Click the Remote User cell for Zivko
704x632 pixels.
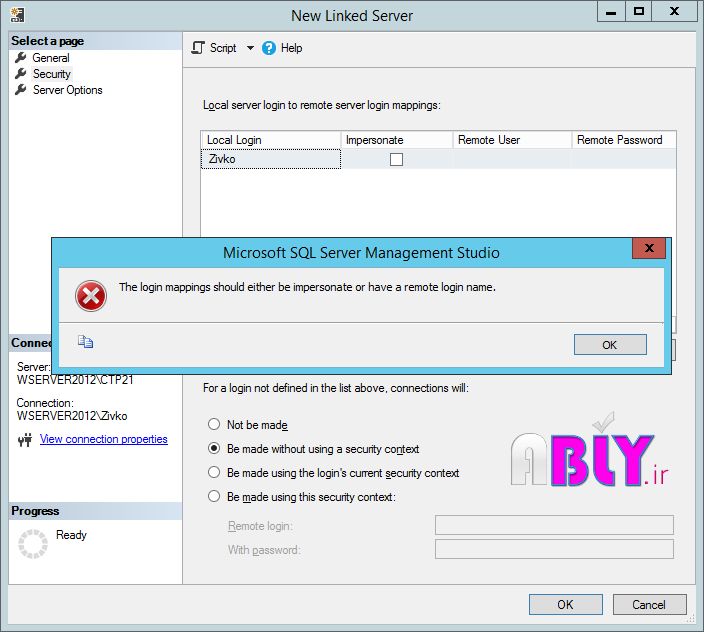coord(512,159)
